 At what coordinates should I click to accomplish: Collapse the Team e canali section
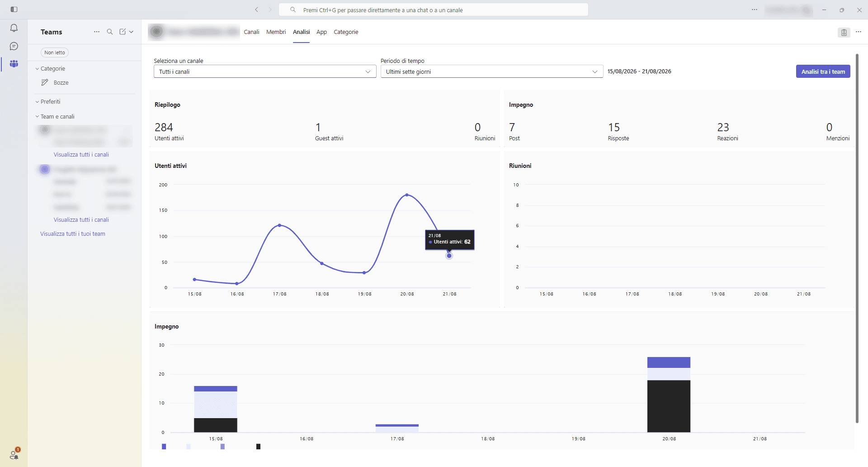(x=55, y=116)
